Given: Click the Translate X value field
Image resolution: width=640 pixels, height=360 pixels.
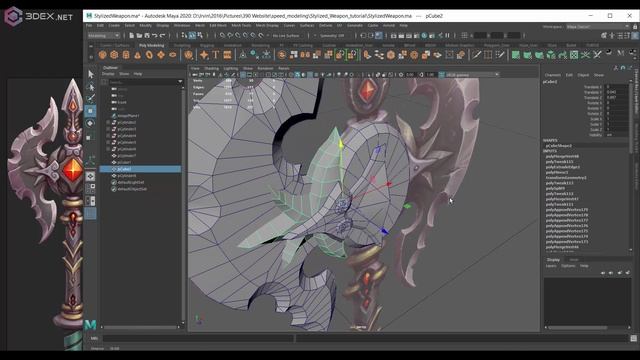Looking at the screenshot, I should coord(617,87).
